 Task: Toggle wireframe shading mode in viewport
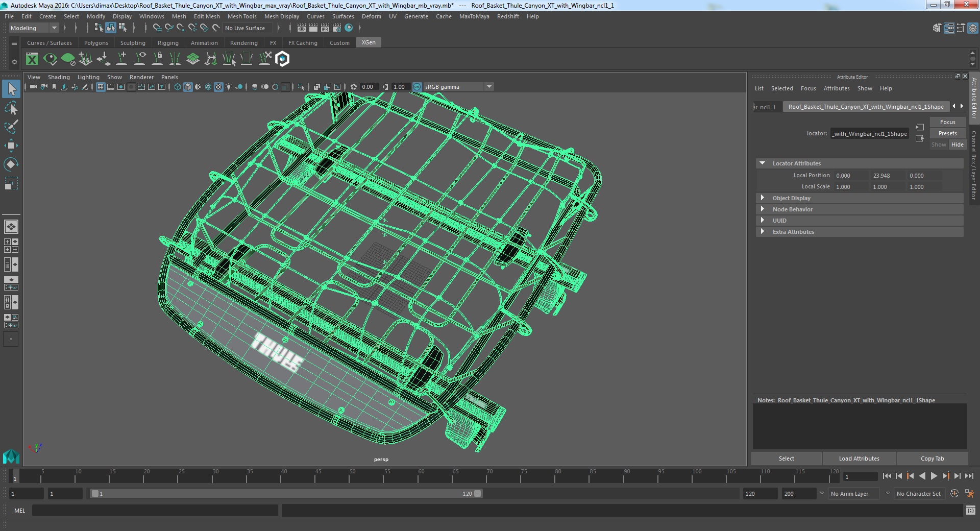[178, 87]
